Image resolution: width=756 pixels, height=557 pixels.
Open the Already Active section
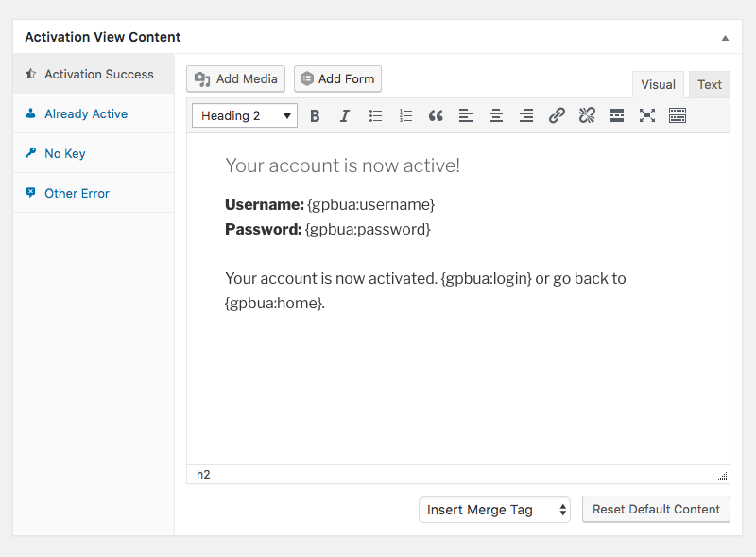point(94,113)
